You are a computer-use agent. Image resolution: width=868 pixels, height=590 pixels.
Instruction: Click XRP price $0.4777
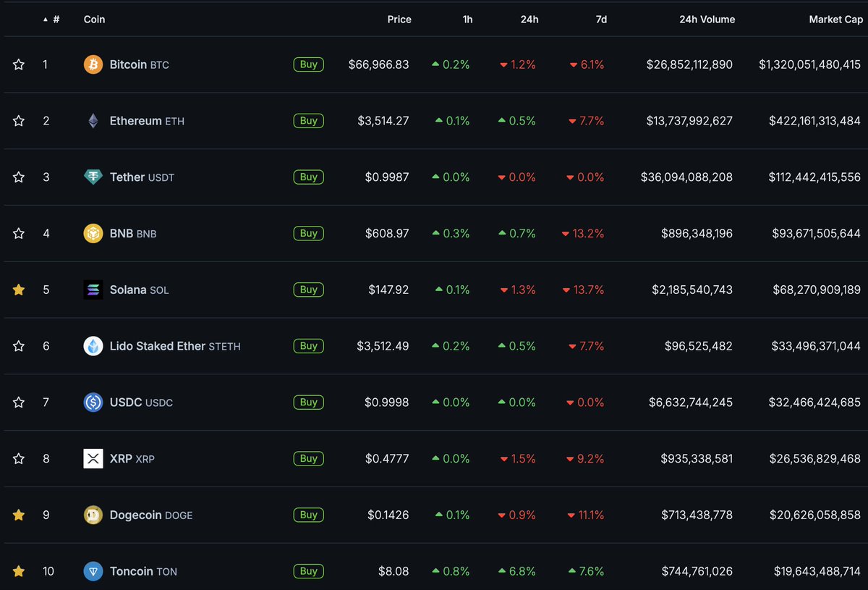387,458
